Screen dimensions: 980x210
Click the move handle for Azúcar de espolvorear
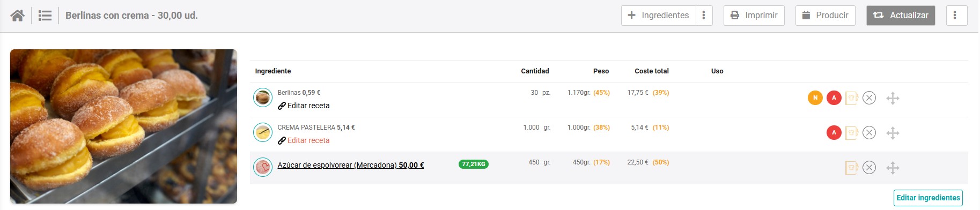pyautogui.click(x=893, y=168)
